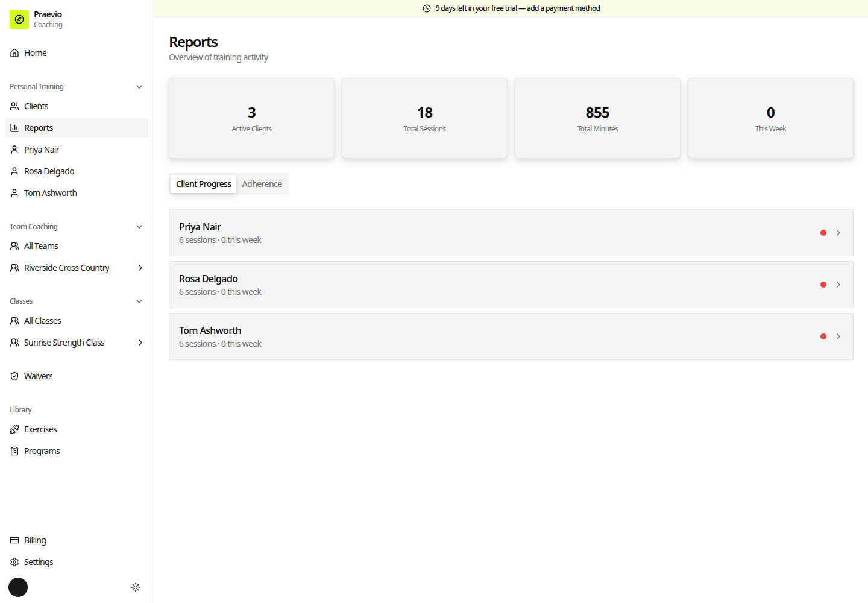Toggle the light/dark theme sun icon
Viewport: 868px width, 603px height.
[136, 587]
